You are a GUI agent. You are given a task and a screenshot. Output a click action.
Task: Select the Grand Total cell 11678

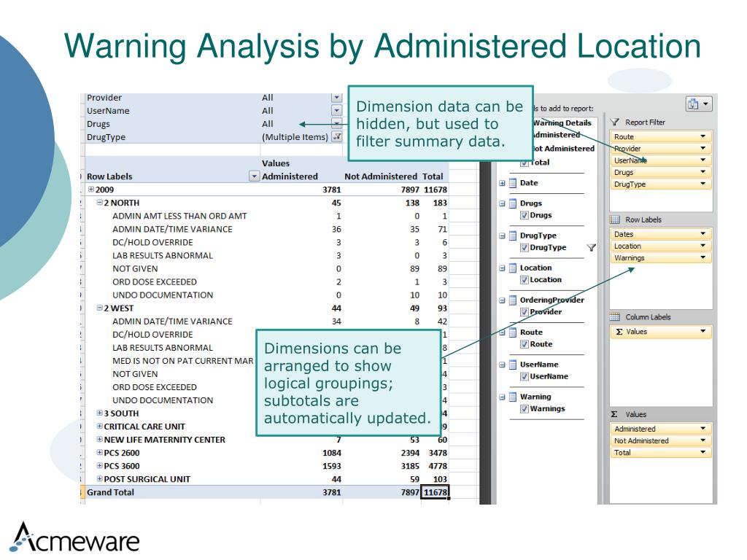pyautogui.click(x=435, y=492)
